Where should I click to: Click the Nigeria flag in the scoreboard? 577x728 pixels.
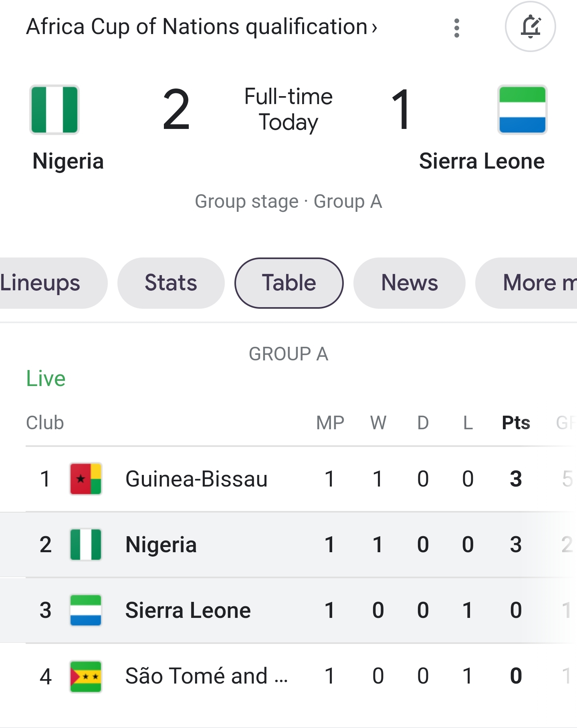point(54,110)
